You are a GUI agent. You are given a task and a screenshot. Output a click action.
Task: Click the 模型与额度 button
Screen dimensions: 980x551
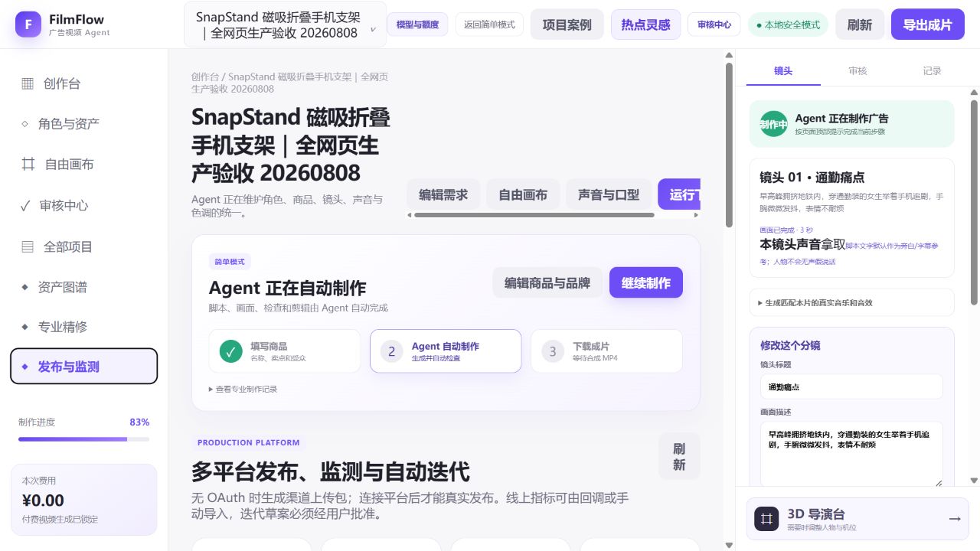coord(417,24)
